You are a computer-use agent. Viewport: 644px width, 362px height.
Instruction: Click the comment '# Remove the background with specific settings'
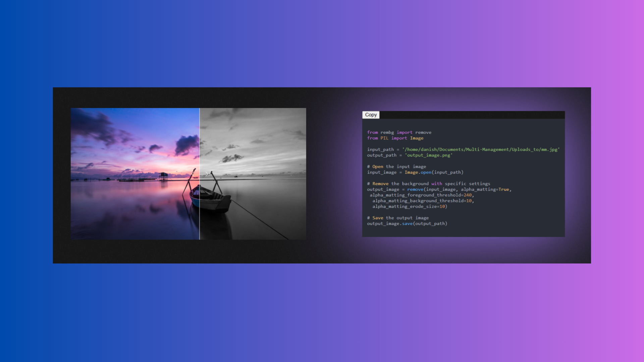[x=428, y=184]
